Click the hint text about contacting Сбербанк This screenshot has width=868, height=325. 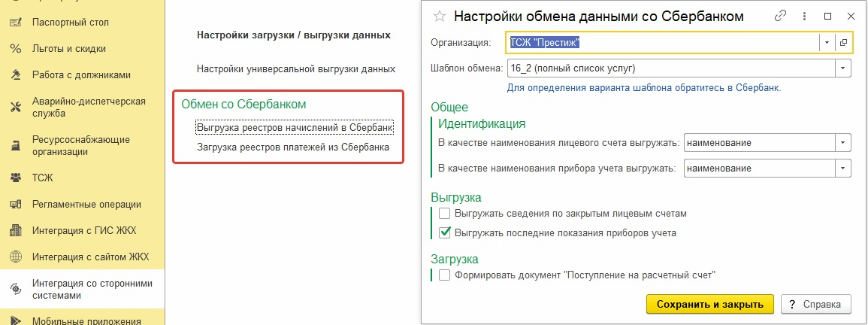(644, 88)
